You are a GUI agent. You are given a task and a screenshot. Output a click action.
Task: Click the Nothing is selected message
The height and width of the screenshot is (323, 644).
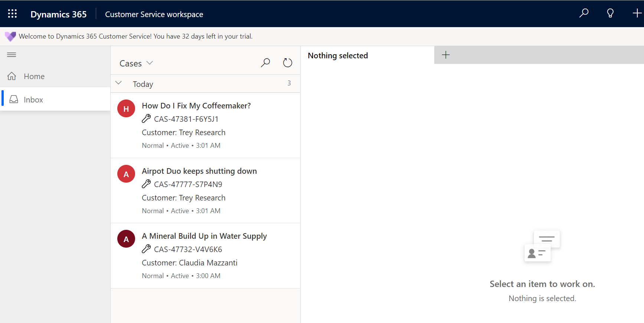[542, 298]
